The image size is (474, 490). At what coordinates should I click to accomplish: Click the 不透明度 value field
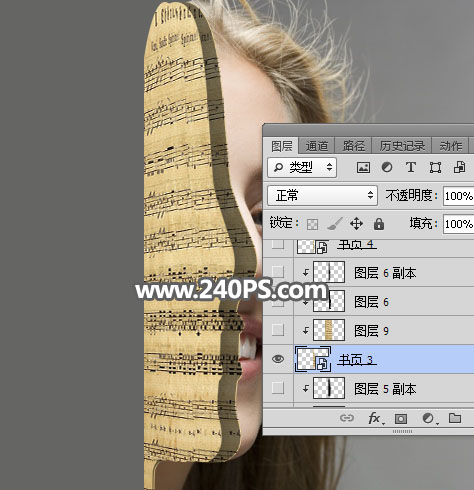coord(458,196)
